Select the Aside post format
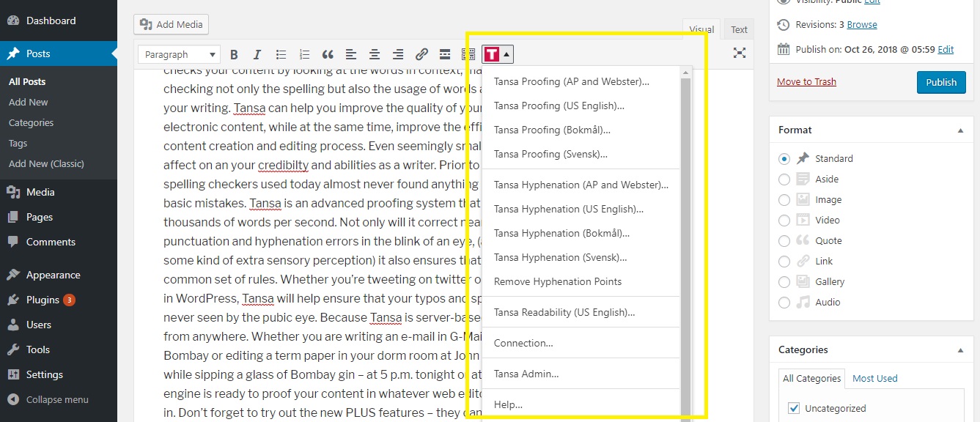 [x=784, y=179]
